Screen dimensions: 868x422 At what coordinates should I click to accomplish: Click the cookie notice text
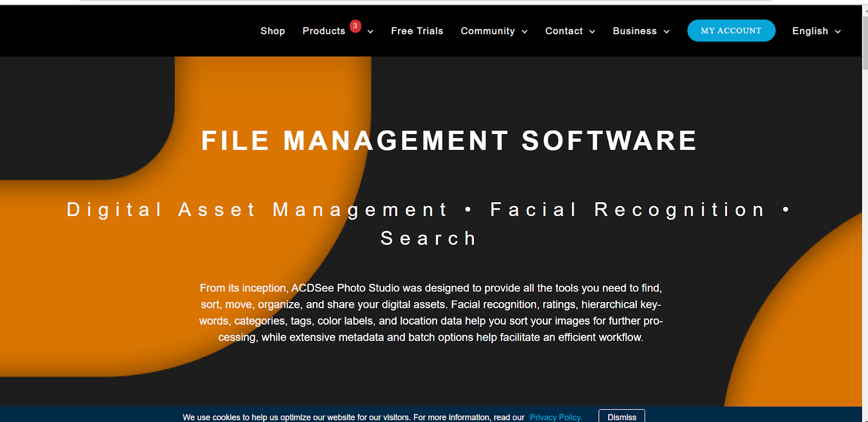point(354,417)
